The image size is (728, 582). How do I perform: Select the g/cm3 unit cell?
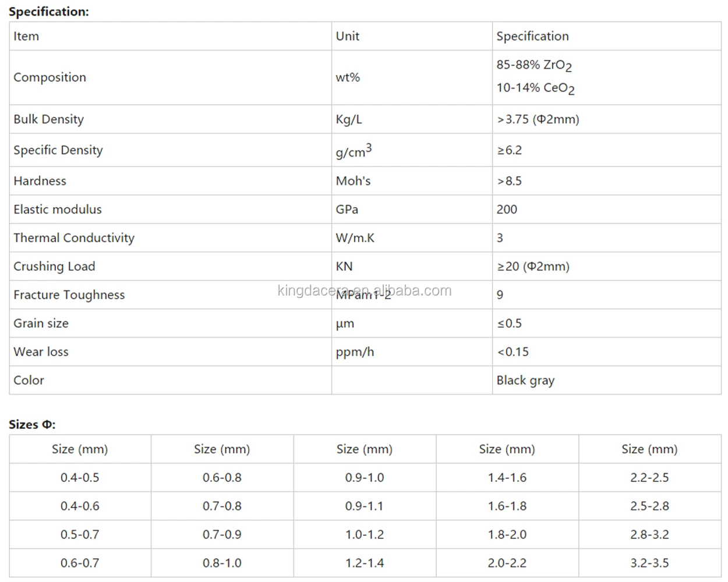(353, 151)
